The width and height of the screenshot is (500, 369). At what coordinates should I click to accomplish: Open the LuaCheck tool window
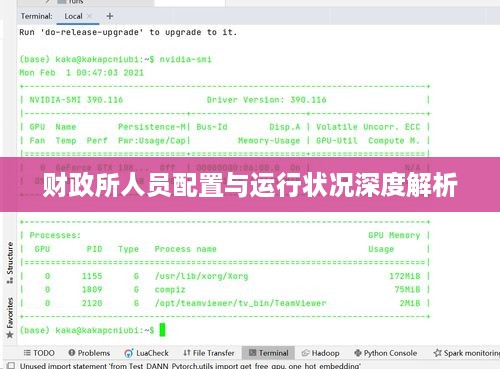point(146,353)
